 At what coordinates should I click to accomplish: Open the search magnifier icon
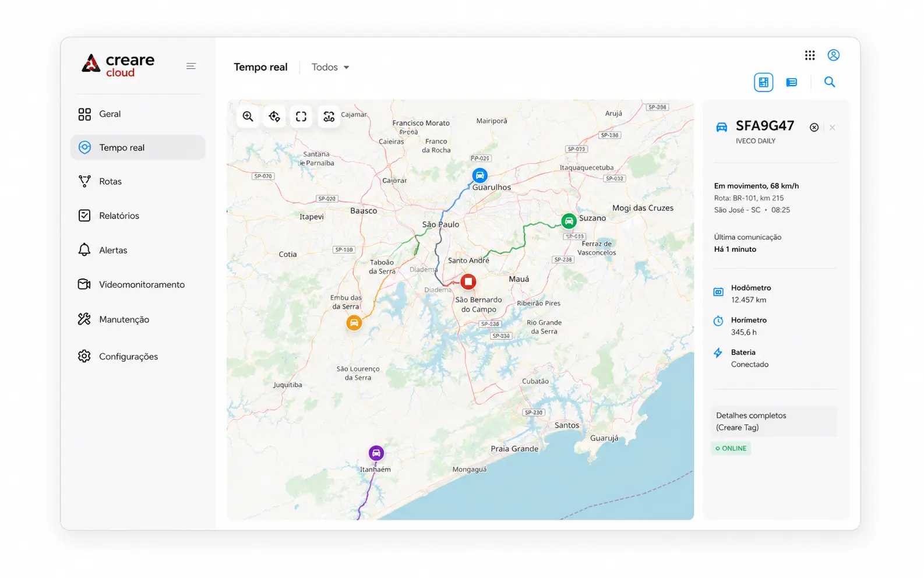830,82
